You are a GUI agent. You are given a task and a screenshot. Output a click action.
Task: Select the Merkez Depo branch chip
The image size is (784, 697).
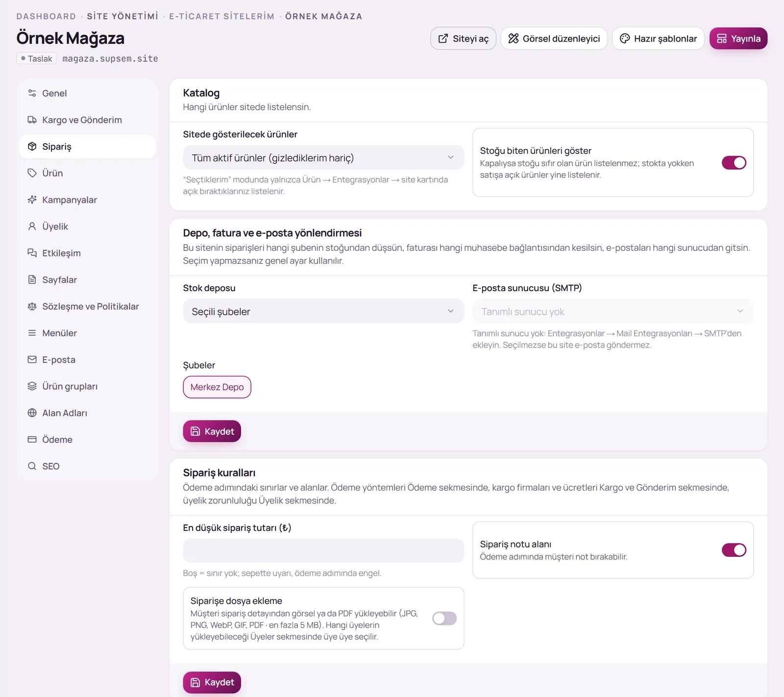(217, 387)
